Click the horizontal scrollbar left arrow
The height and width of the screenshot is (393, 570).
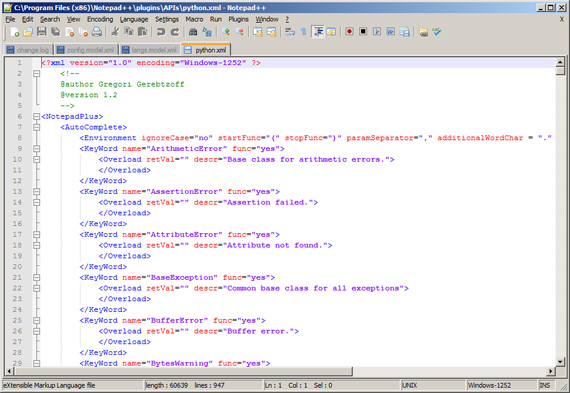pos(9,371)
